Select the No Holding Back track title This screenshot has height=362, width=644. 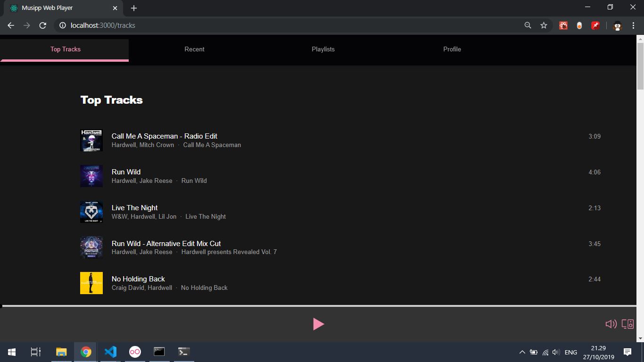[138, 279]
